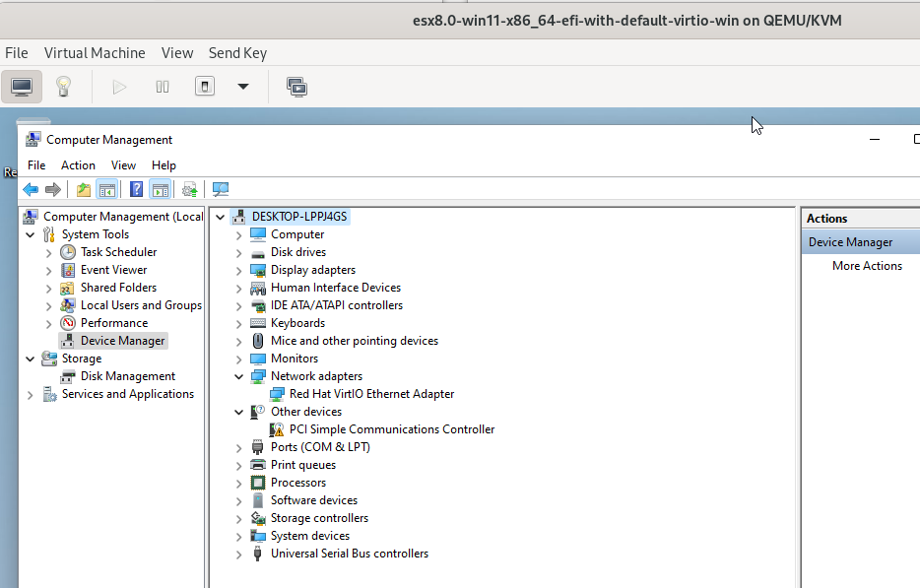
Task: Expand the Shared Folders node
Action: click(48, 289)
